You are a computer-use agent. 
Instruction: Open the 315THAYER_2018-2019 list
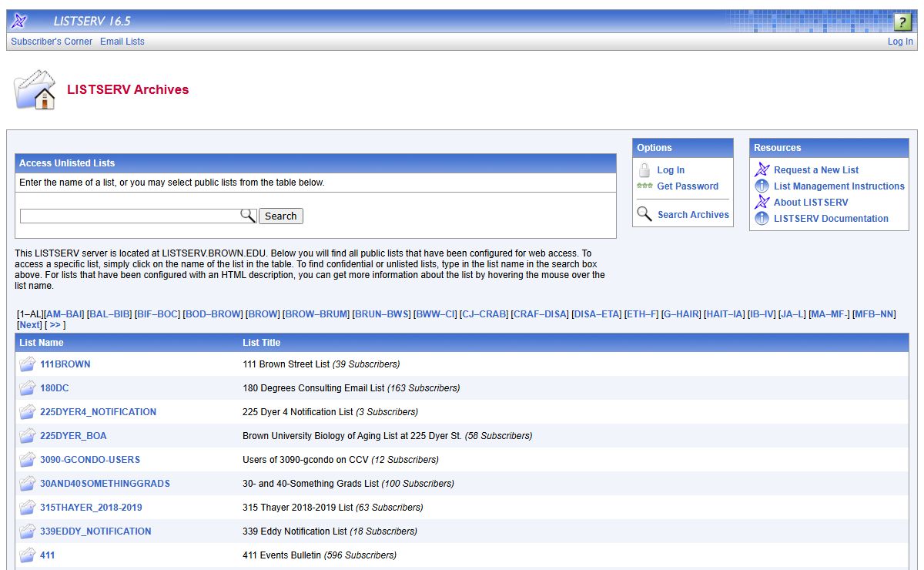pos(91,508)
